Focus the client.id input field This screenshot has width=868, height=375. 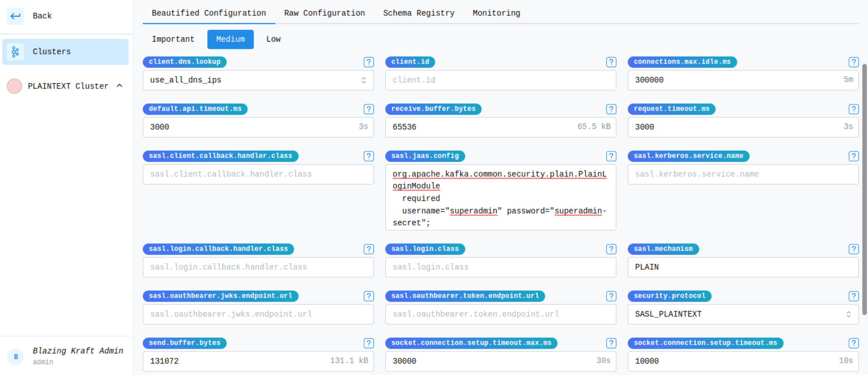coord(500,80)
